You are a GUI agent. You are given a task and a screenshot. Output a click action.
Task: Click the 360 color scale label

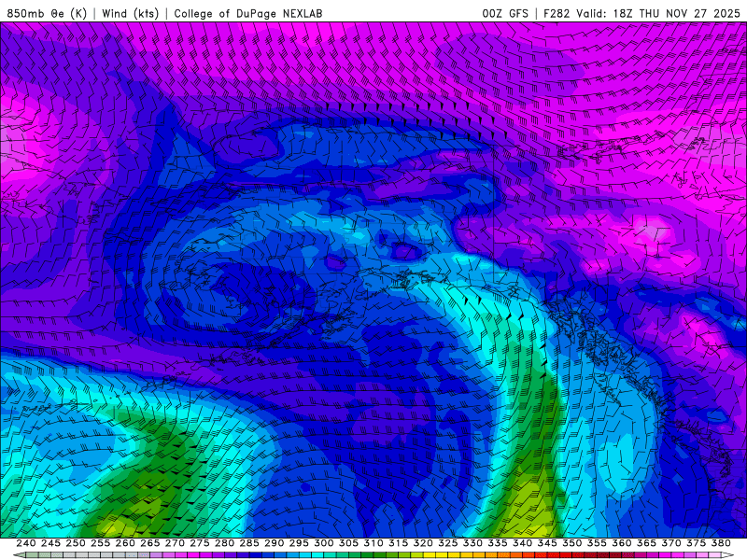pos(622,543)
